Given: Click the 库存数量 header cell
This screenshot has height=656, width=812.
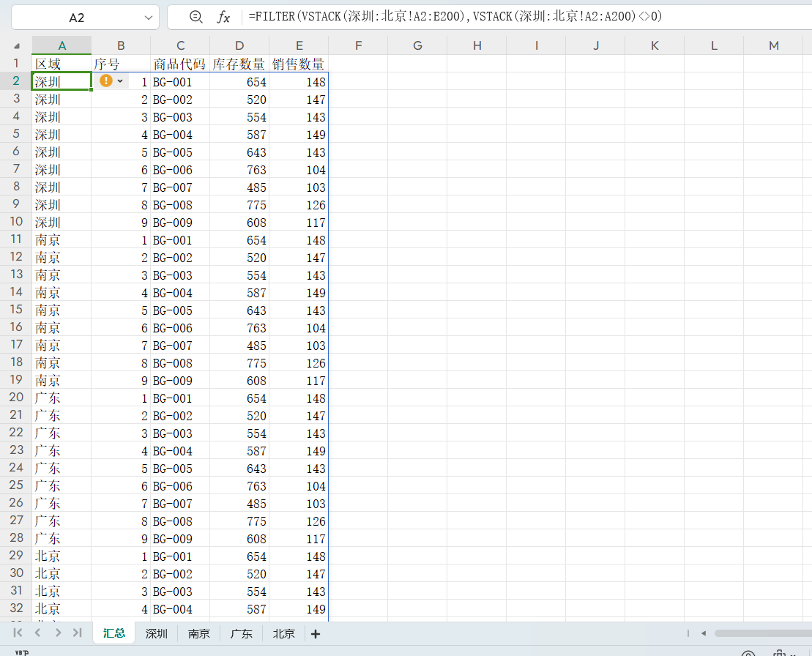Looking at the screenshot, I should click(239, 64).
